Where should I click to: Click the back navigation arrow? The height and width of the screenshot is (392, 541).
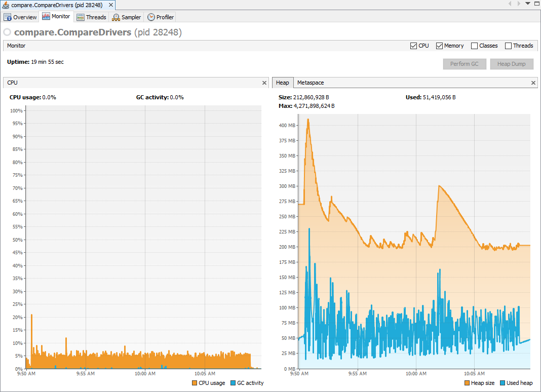(510, 4)
